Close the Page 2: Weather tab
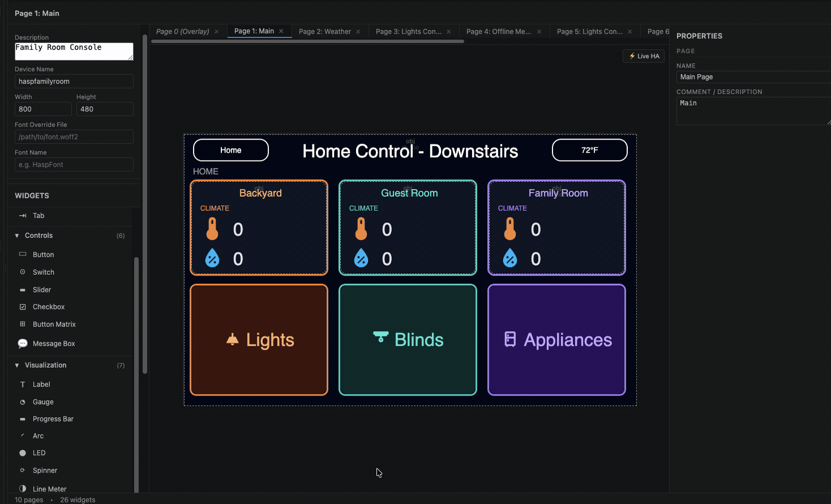This screenshot has width=831, height=504. [358, 32]
